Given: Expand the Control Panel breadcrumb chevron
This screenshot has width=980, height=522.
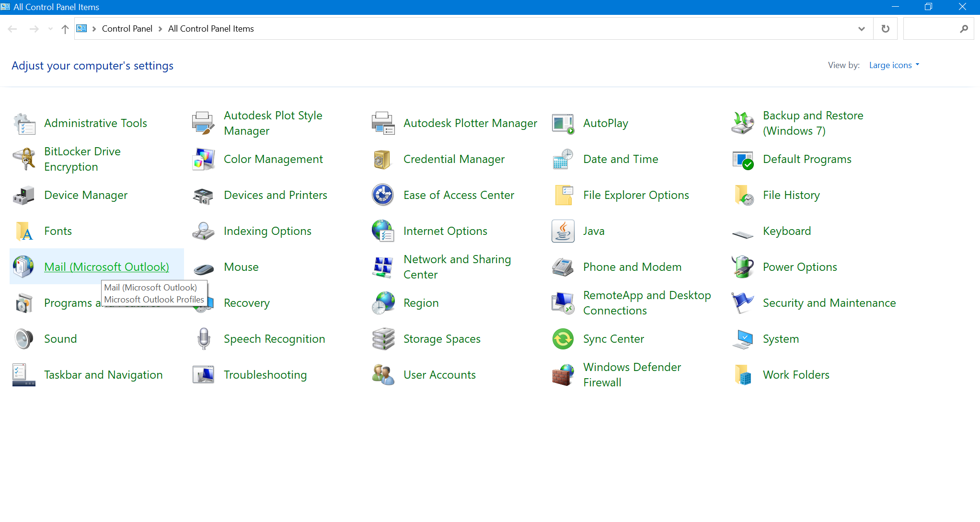Looking at the screenshot, I should pos(160,29).
